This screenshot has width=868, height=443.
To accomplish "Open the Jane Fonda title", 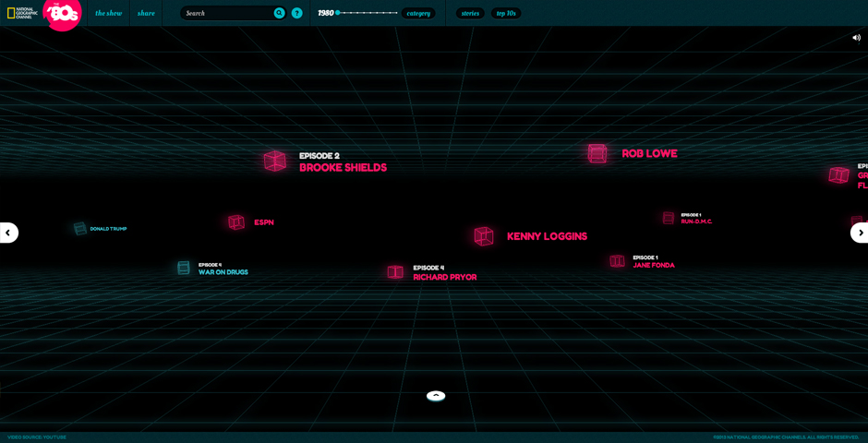I will (x=654, y=266).
